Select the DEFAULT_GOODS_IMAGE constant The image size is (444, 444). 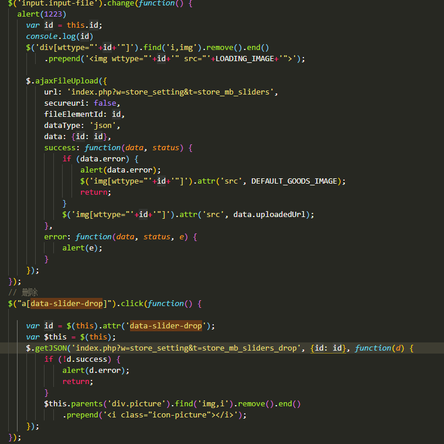[x=294, y=181]
